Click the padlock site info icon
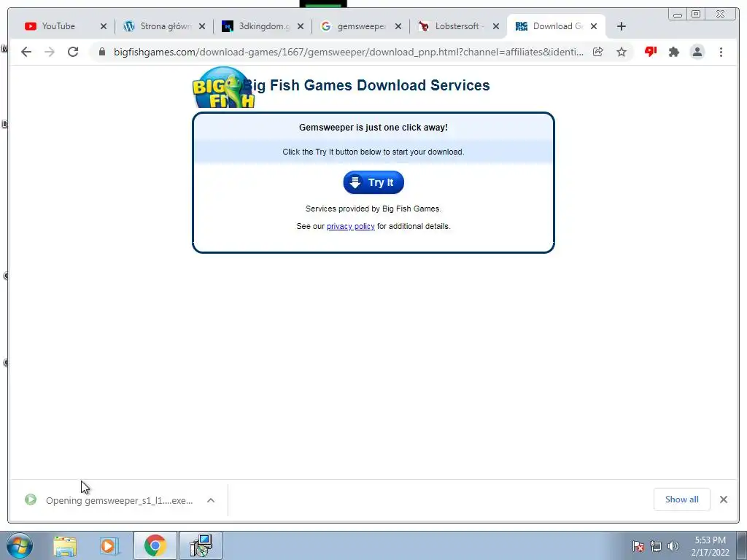The image size is (747, 560). [x=102, y=52]
